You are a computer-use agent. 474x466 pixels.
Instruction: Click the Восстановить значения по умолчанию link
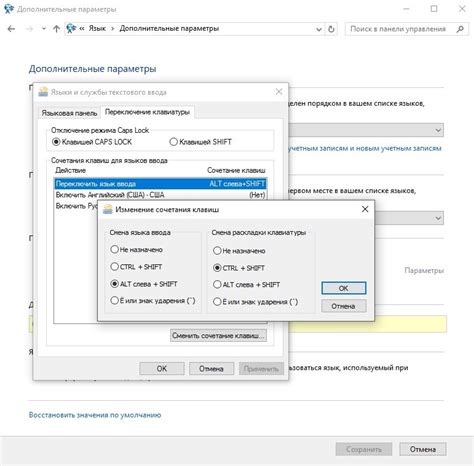tap(95, 415)
